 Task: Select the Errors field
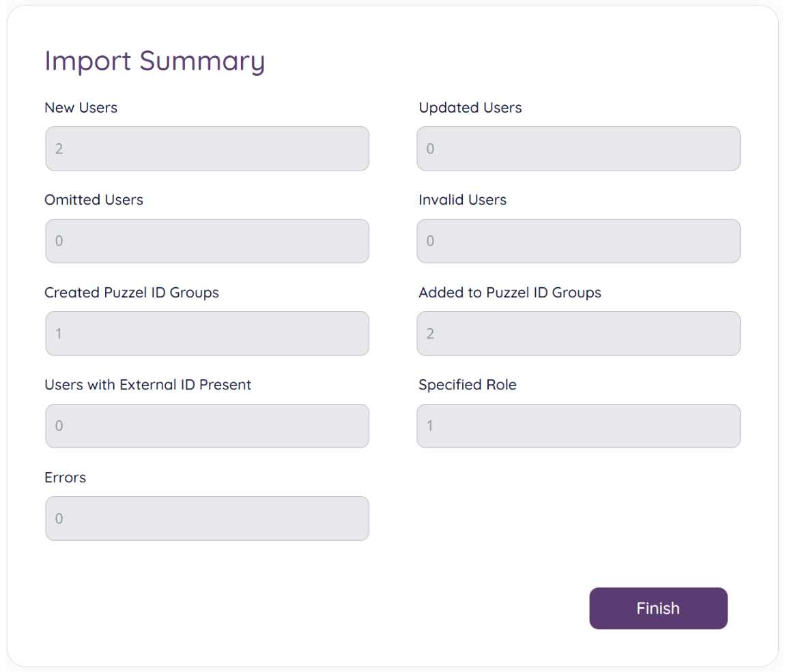[x=207, y=518]
